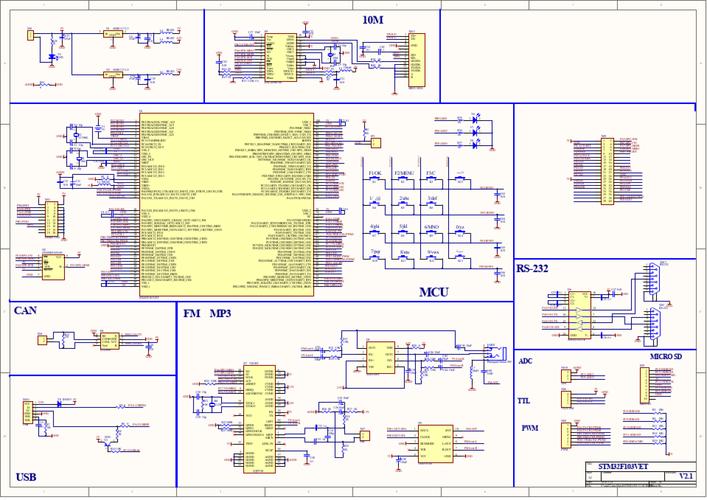Select the tall connector right of 10M chip
This screenshot has height=500, width=707.
pos(417,60)
